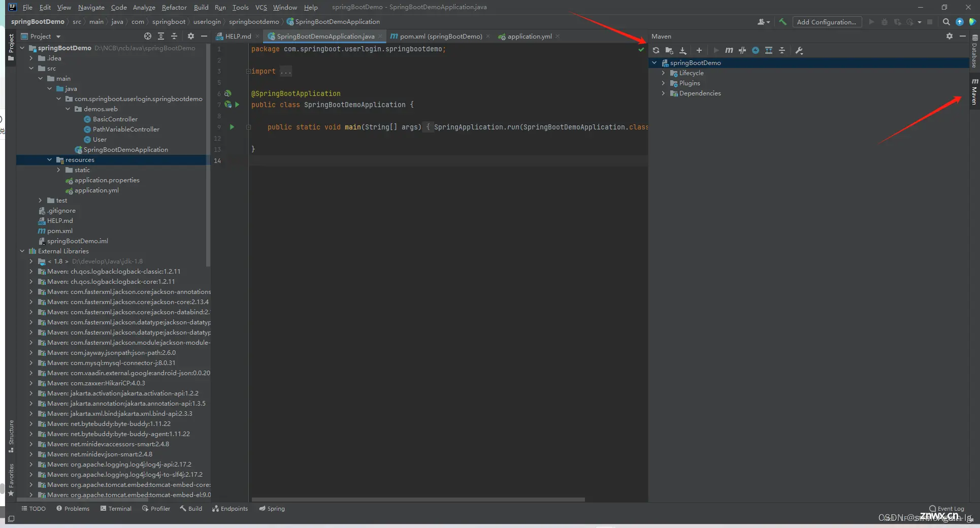Expand Lifecycle node in Maven tree
Image resolution: width=980 pixels, height=528 pixels.
663,73
